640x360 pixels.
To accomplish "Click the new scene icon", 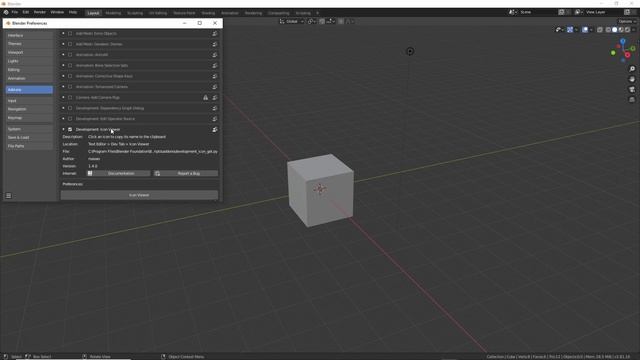I will [x=562, y=12].
